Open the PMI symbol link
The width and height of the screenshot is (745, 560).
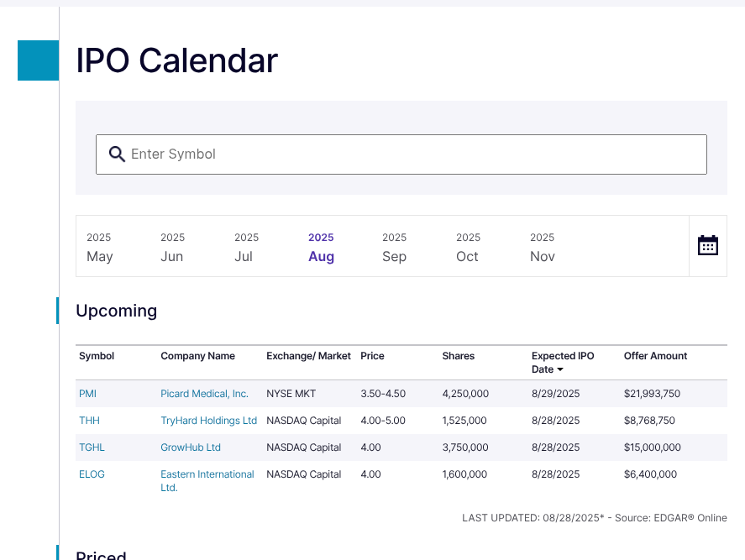click(x=88, y=394)
